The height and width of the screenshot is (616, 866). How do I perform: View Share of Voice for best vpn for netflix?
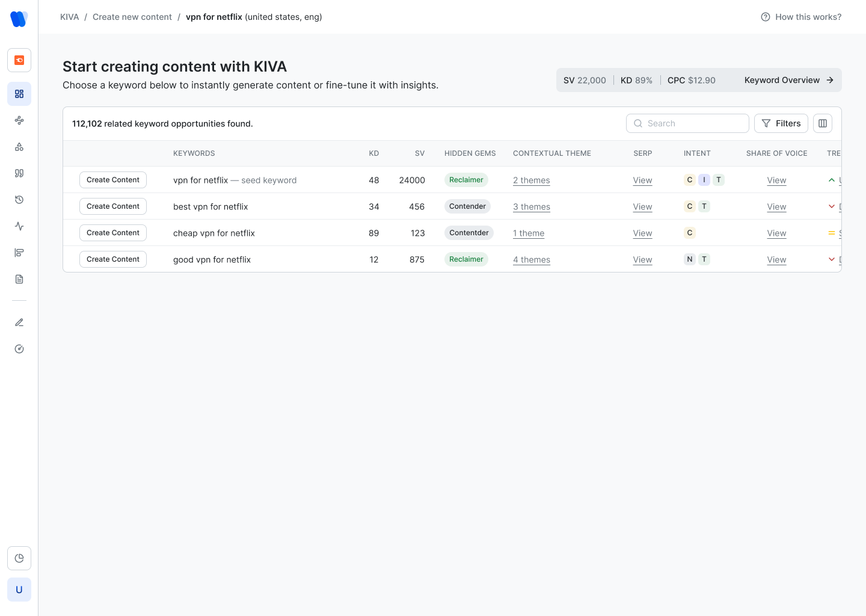[776, 207]
